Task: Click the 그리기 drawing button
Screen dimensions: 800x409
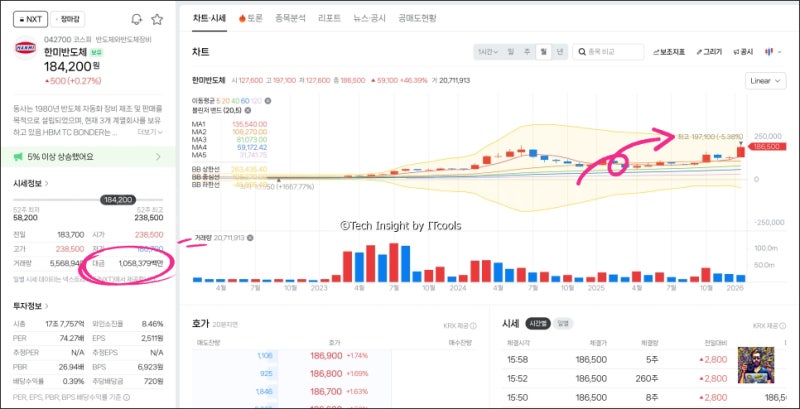Action: point(709,52)
